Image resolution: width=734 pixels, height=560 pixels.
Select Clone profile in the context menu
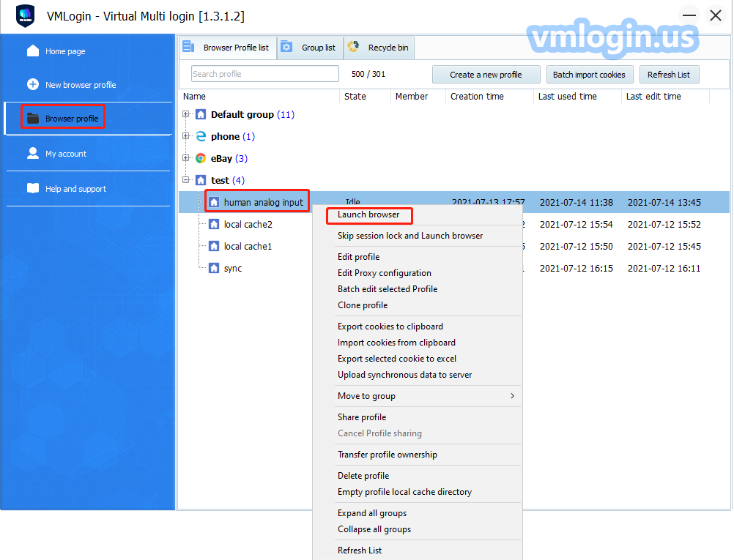tap(363, 305)
